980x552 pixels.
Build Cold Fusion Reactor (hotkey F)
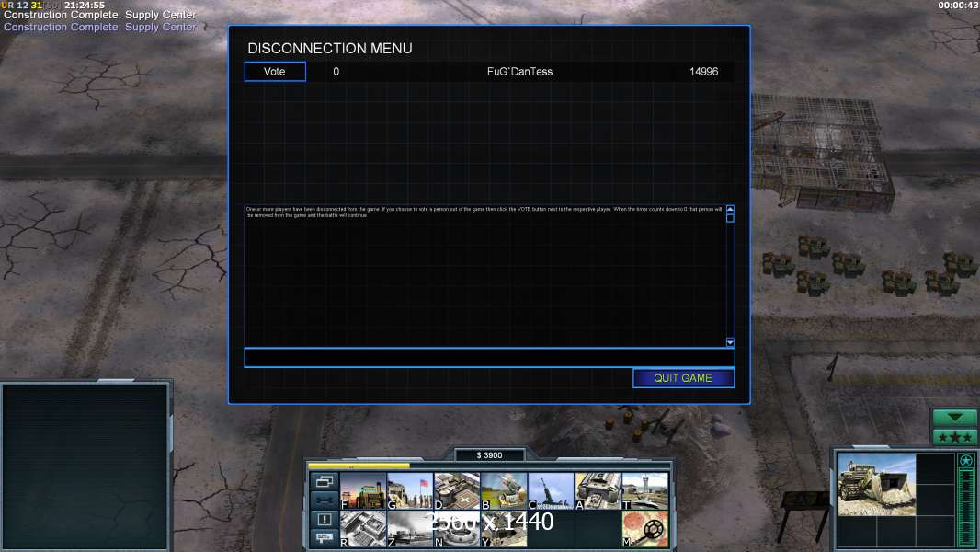pyautogui.click(x=363, y=490)
